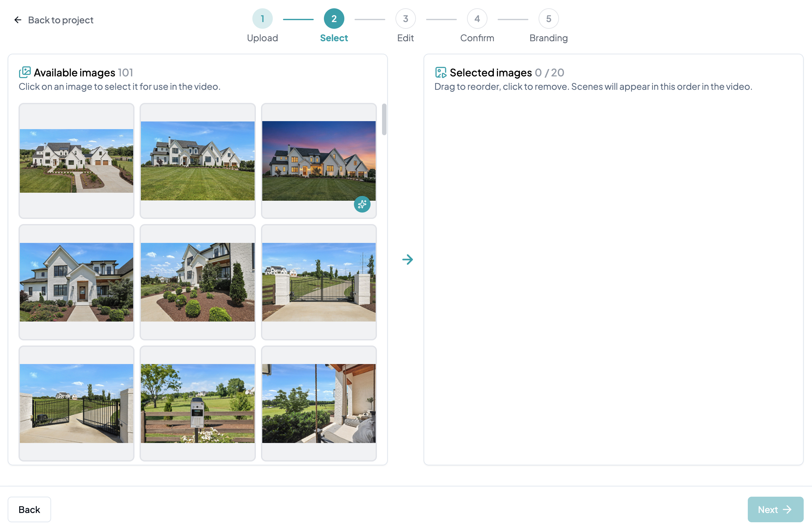Click the available images scrollbar
812x528 pixels.
384,120
